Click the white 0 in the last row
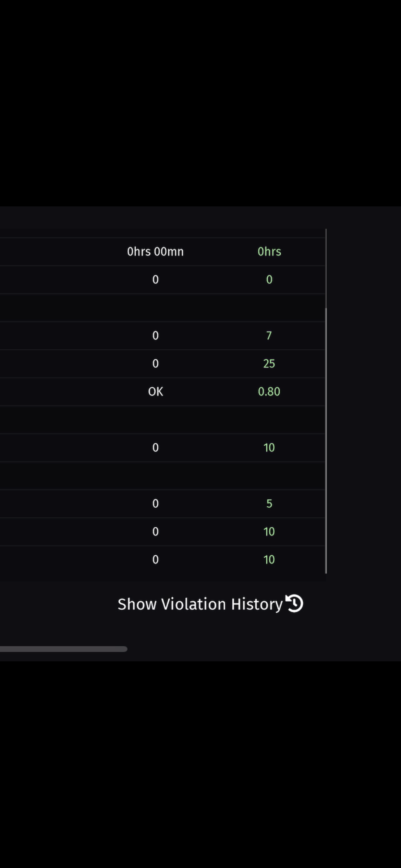401x868 pixels. pyautogui.click(x=155, y=559)
